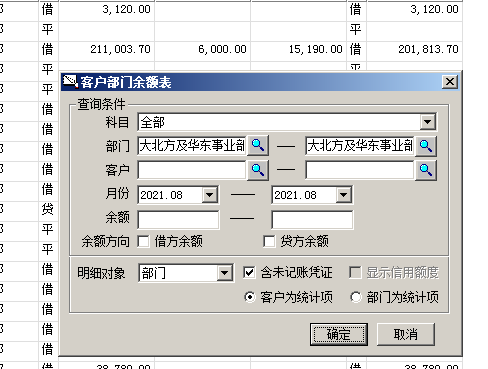The image size is (488, 369).
Task: Open lookup for starting 部门 field
Action: [258, 146]
